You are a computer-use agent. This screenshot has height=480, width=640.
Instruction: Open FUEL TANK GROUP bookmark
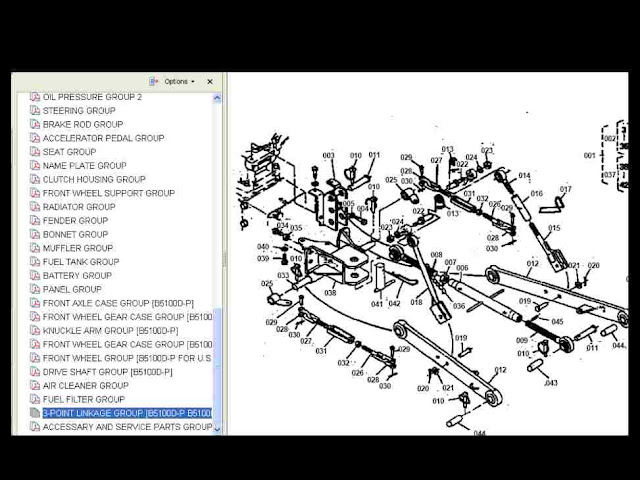coord(81,262)
